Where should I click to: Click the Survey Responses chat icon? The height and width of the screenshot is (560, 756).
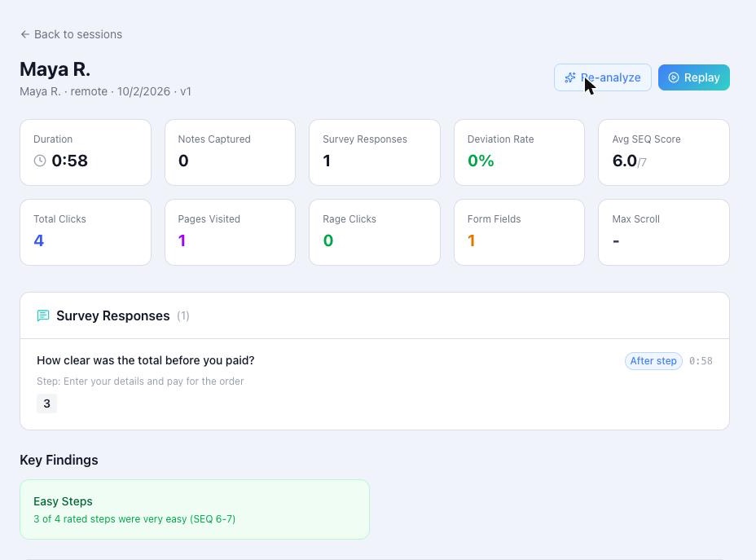[43, 316]
